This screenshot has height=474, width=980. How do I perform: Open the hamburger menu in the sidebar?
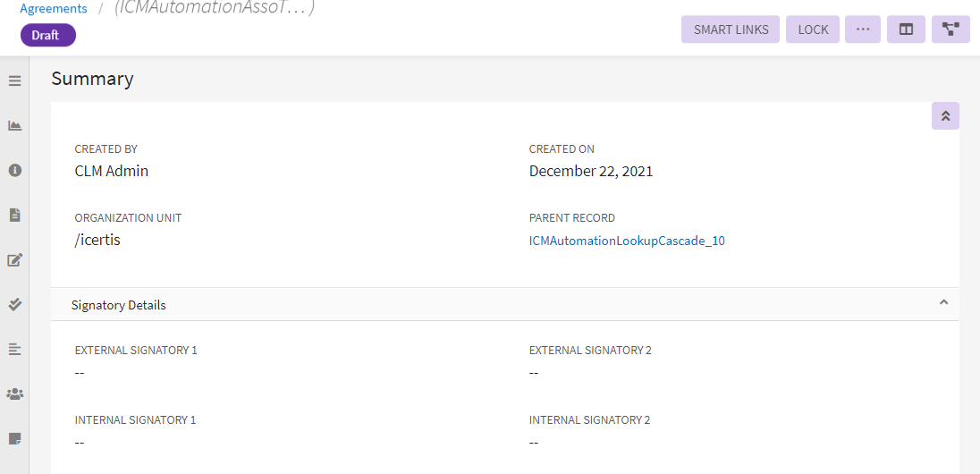14,80
